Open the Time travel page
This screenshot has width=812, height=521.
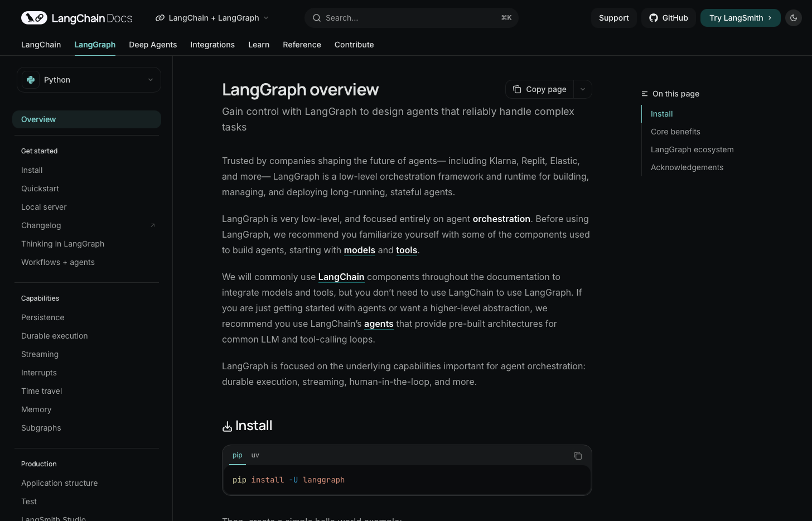pyautogui.click(x=42, y=391)
